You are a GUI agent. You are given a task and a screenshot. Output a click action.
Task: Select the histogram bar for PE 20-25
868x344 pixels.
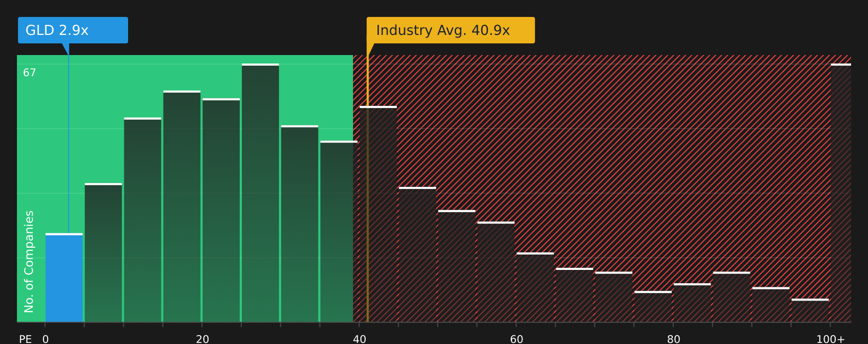[221, 210]
